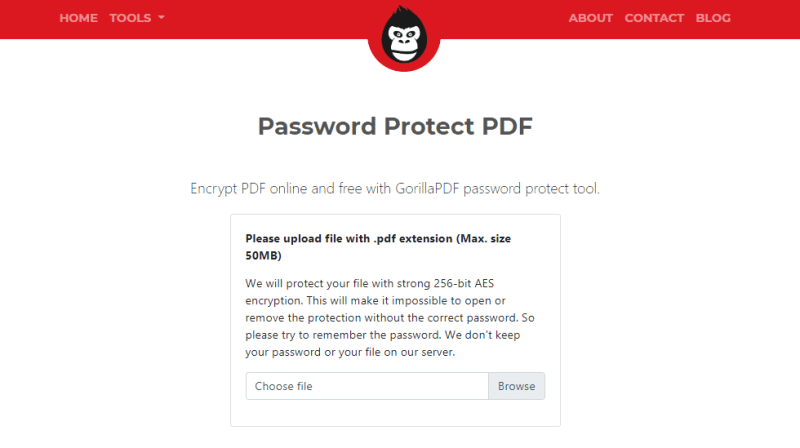Click the Password Protect PDF heading
This screenshot has height=448, width=800.
point(395,127)
